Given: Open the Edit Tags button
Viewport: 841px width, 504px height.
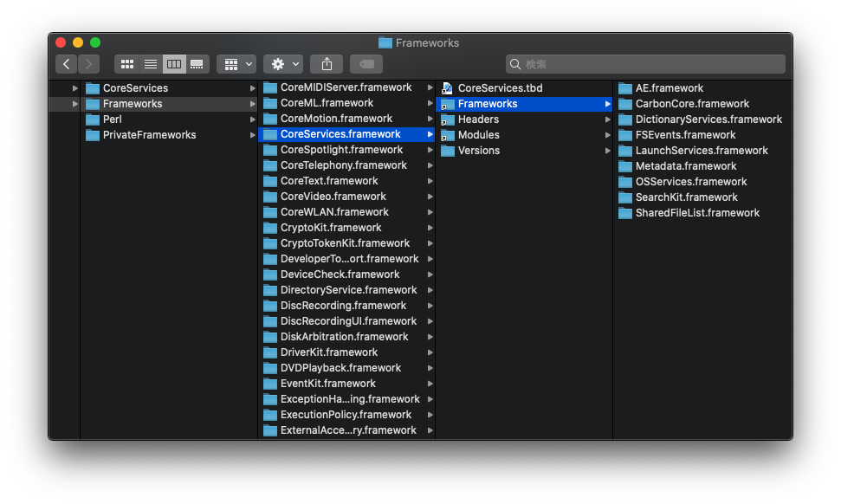Looking at the screenshot, I should coord(365,63).
